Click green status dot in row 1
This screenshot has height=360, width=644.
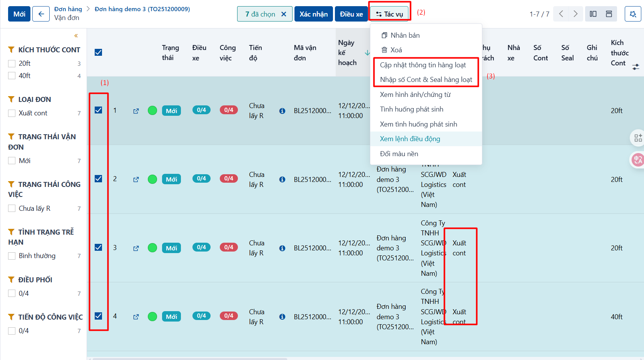click(152, 111)
